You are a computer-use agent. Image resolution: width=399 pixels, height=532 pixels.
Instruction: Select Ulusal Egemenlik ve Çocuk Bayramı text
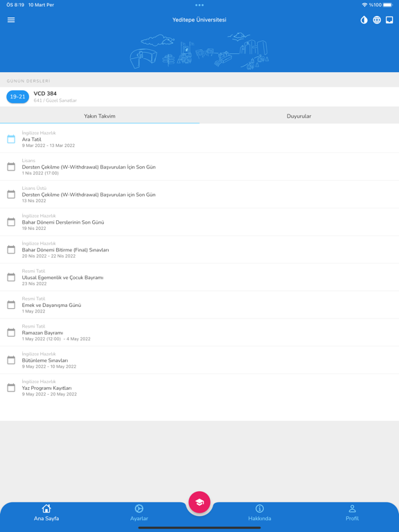coord(63,278)
